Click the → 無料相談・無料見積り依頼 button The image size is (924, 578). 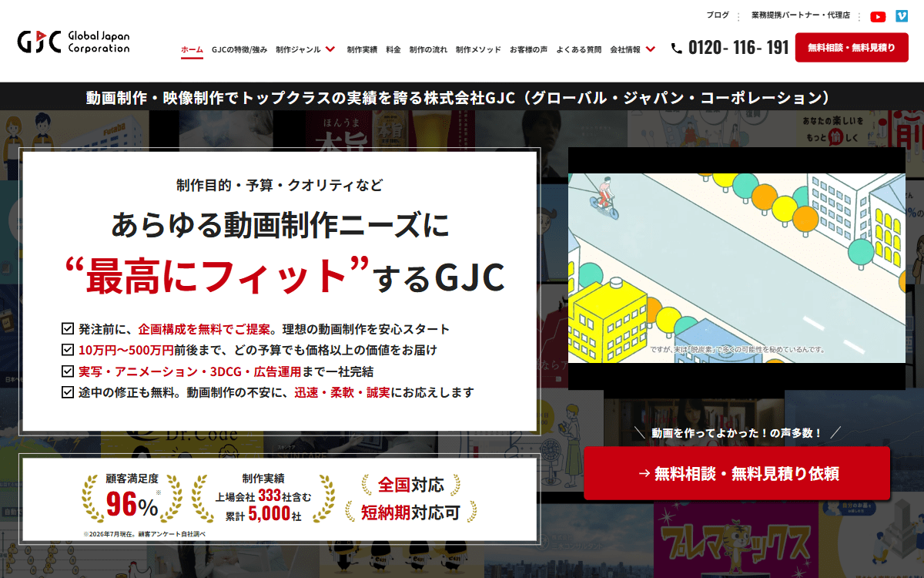(x=737, y=473)
